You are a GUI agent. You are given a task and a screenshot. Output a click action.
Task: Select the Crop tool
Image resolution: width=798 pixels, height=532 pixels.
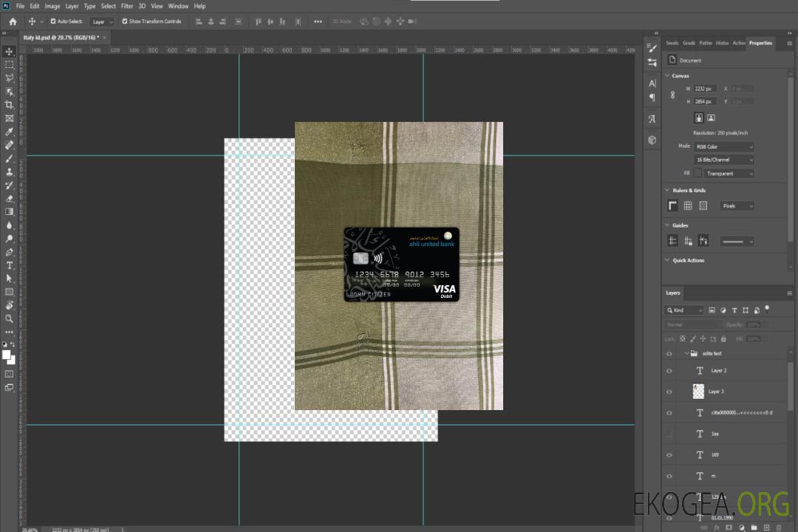tap(9, 105)
